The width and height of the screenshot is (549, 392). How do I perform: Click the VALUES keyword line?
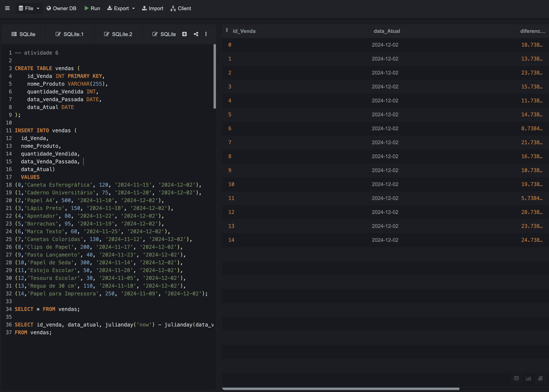click(30, 177)
